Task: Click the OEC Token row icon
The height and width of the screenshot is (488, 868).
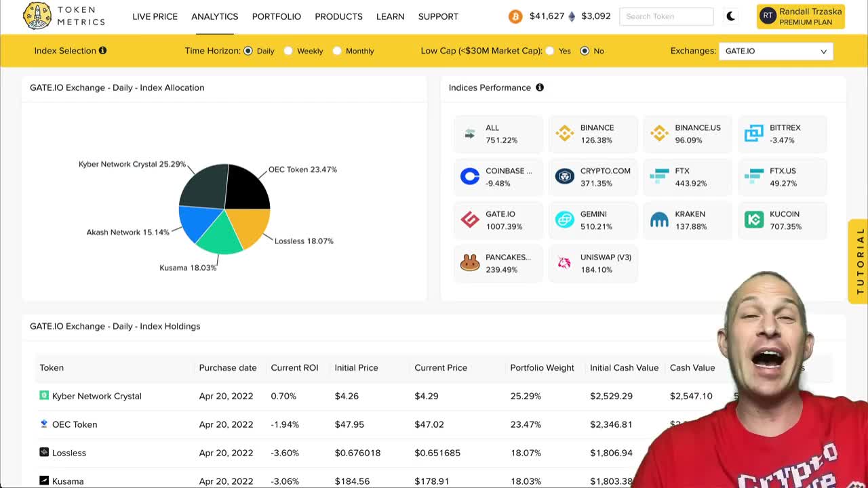Action: (44, 424)
